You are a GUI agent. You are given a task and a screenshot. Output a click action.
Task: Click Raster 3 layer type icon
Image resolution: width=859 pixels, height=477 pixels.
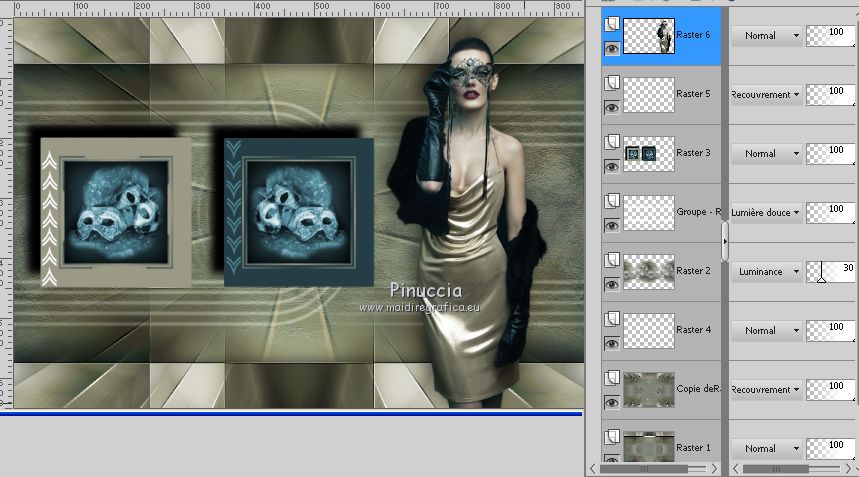pyautogui.click(x=611, y=142)
